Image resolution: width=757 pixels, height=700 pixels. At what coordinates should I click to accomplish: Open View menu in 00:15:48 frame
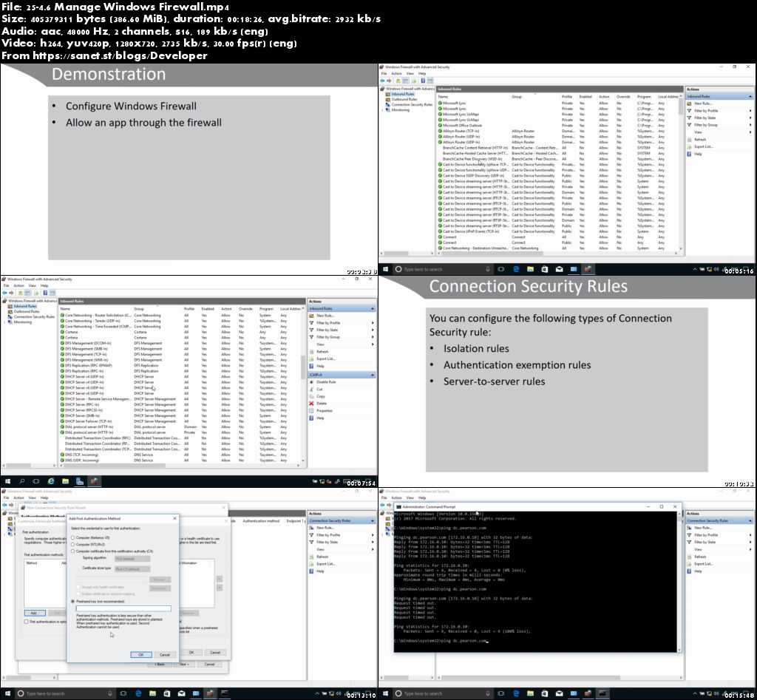[410, 497]
